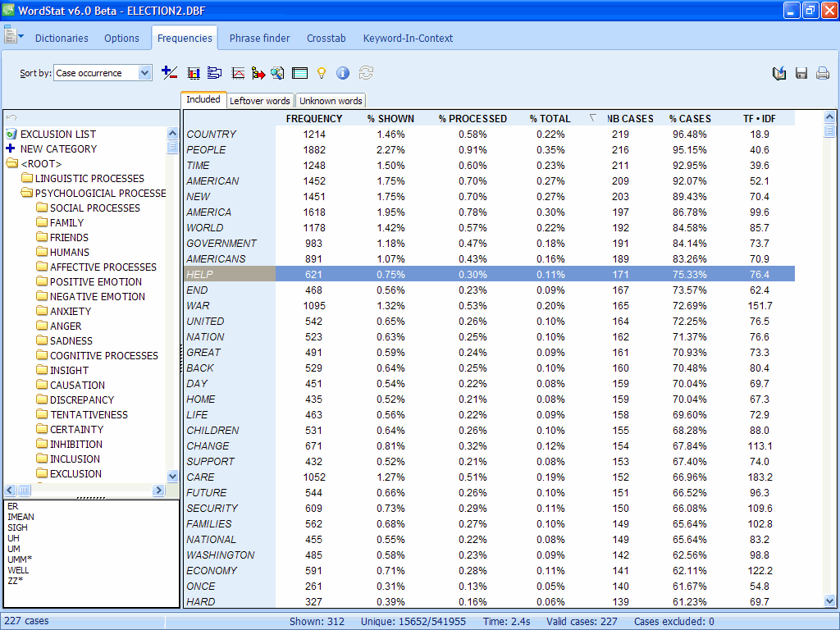Screen dimensions: 840x630
Task: Click the book import icon near save
Action: point(779,73)
